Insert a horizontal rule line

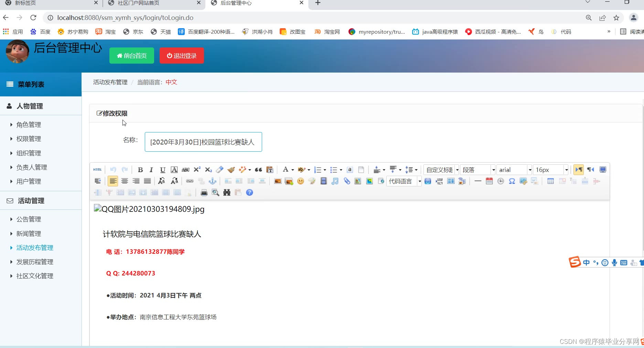(477, 181)
